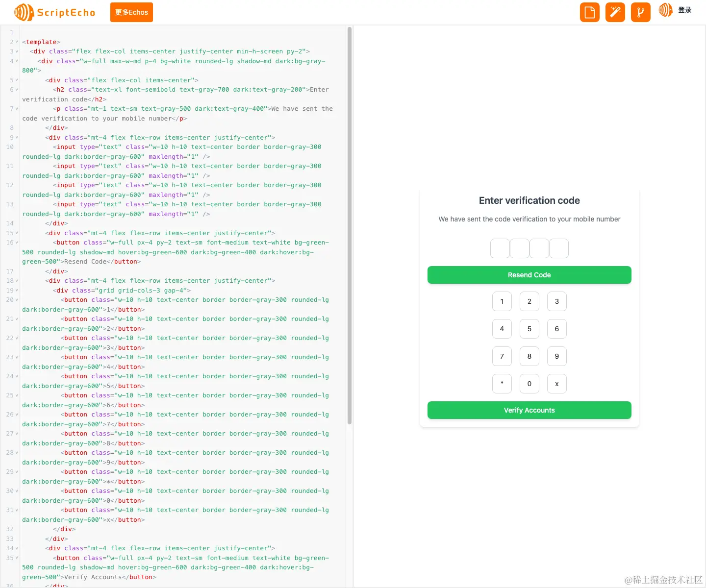Click the code editor vertical scrollbar
Screen dimensions: 706x588
pos(350,225)
